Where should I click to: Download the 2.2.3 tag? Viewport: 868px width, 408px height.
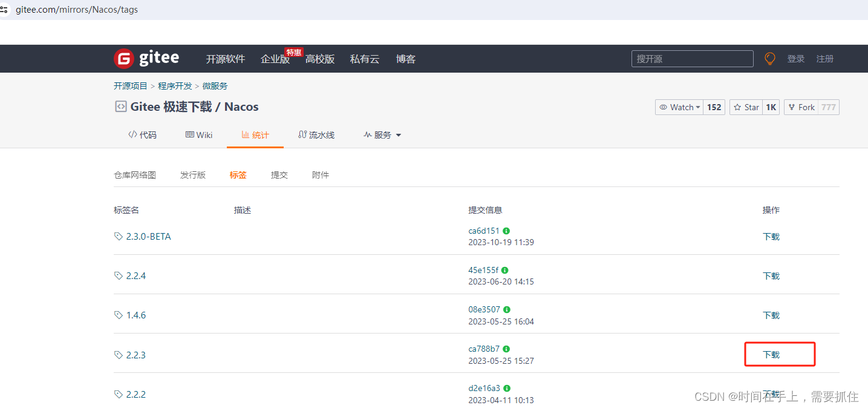click(771, 355)
